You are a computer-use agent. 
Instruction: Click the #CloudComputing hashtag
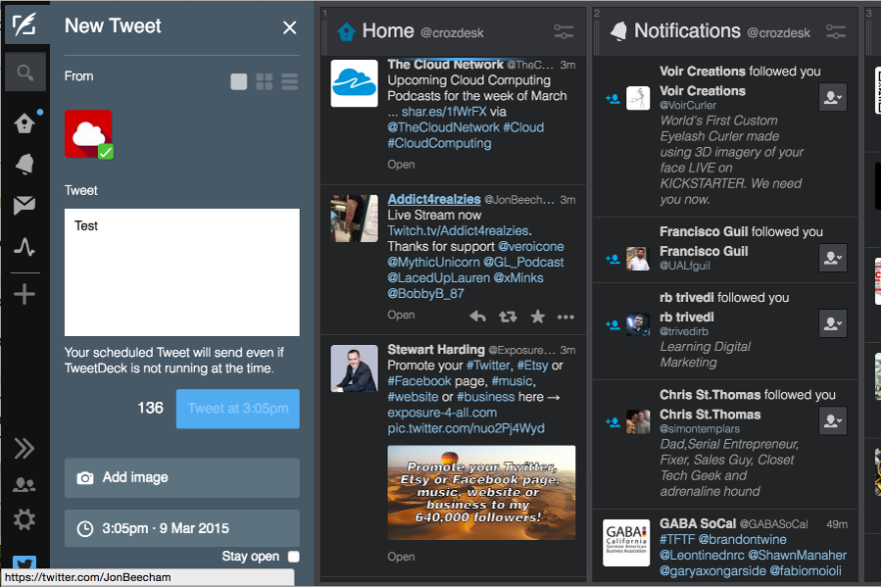pyautogui.click(x=439, y=143)
